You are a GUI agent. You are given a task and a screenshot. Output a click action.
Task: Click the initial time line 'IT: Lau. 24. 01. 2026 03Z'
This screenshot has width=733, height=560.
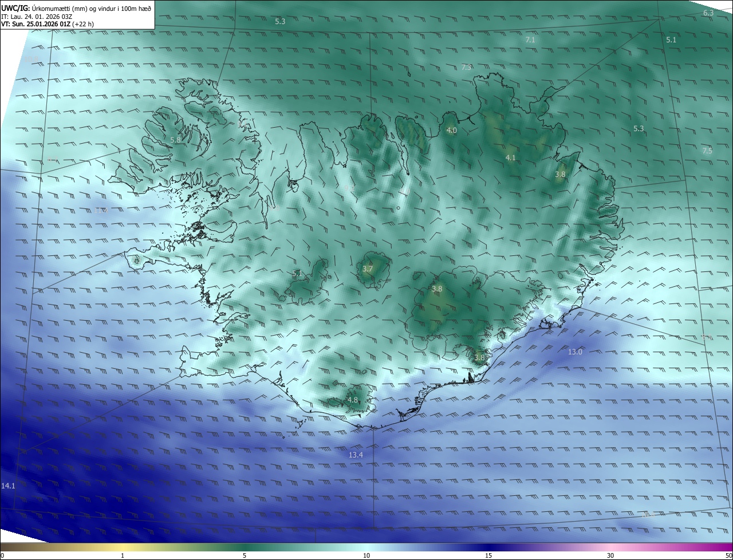tap(38, 17)
